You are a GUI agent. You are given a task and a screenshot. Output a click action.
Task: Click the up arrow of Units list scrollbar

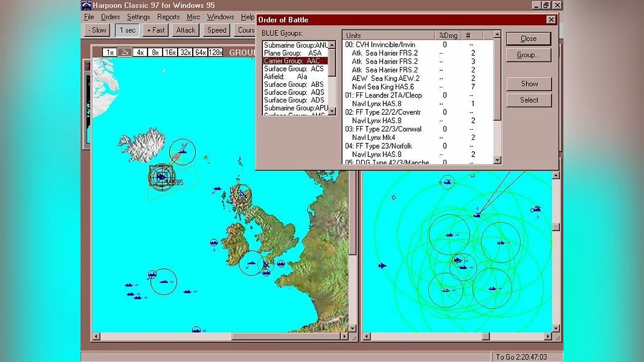point(497,34)
